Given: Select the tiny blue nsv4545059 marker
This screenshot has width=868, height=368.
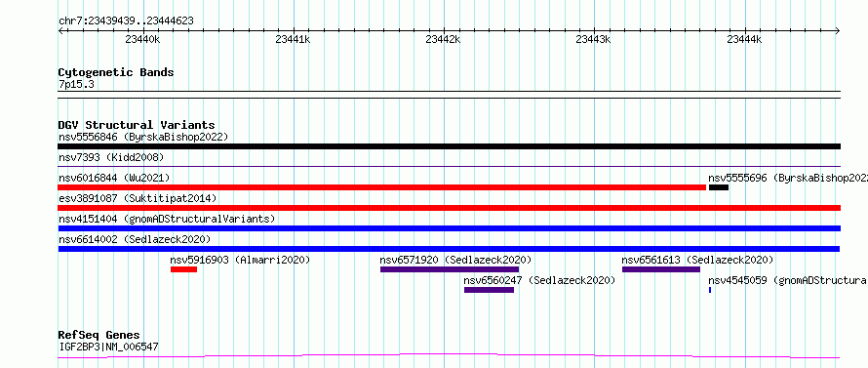Looking at the screenshot, I should point(710,290).
